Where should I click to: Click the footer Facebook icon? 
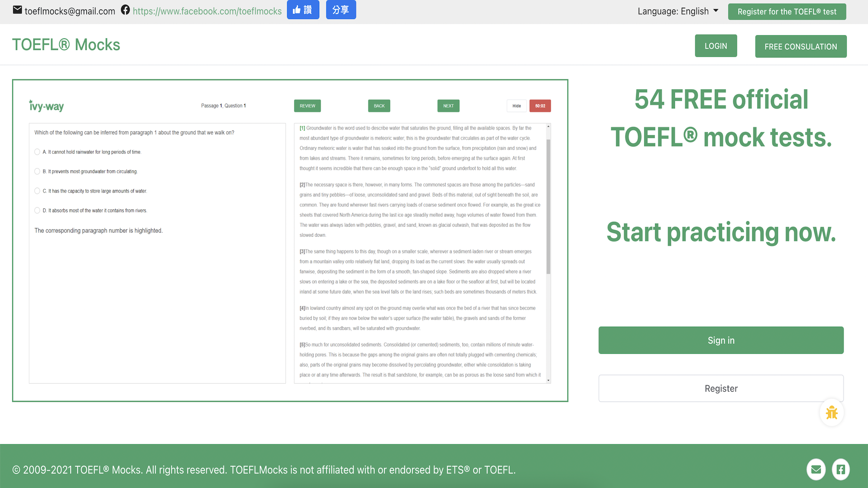(840, 469)
